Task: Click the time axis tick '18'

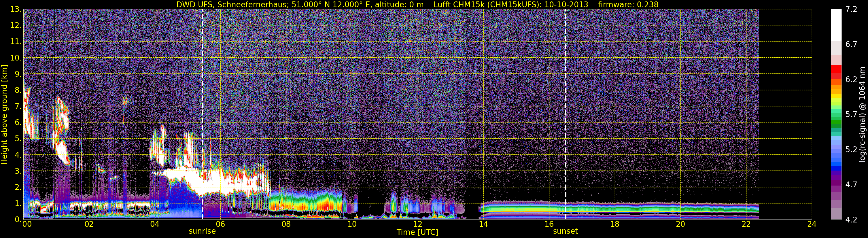Action: pyautogui.click(x=614, y=224)
